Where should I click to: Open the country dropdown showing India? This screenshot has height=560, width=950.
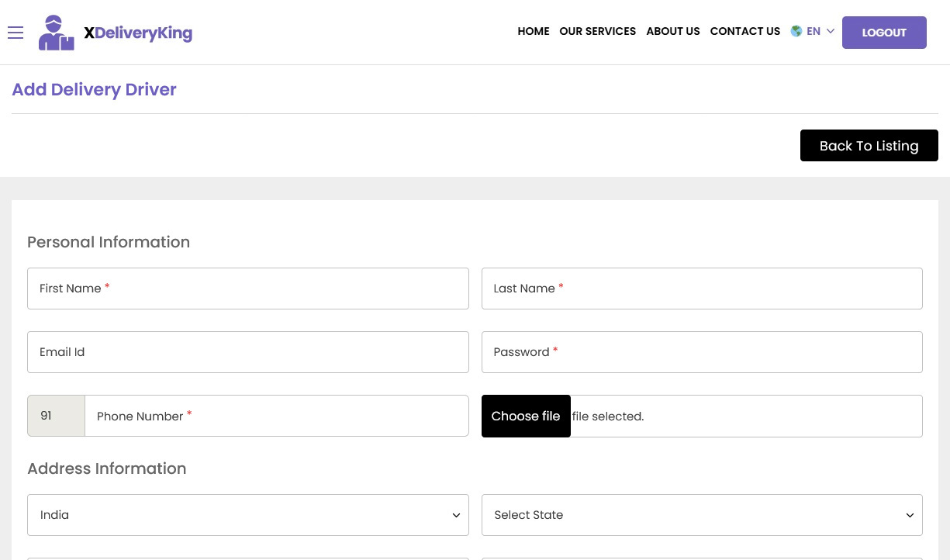[x=247, y=515]
